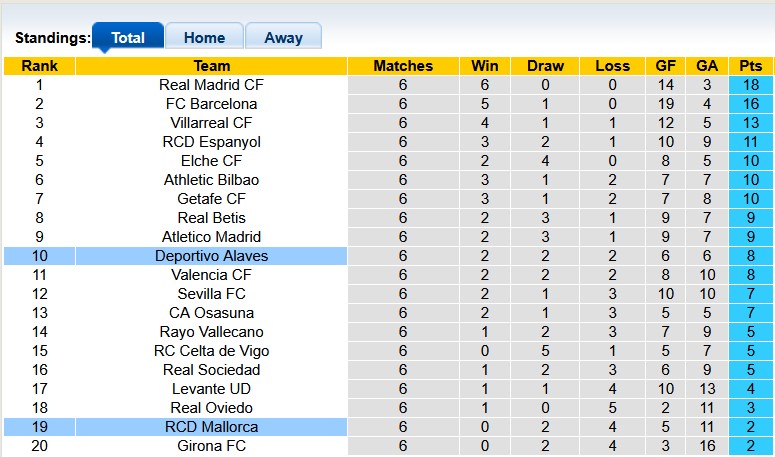This screenshot has width=775, height=457.
Task: Click the Pts column header
Action: tap(750, 66)
